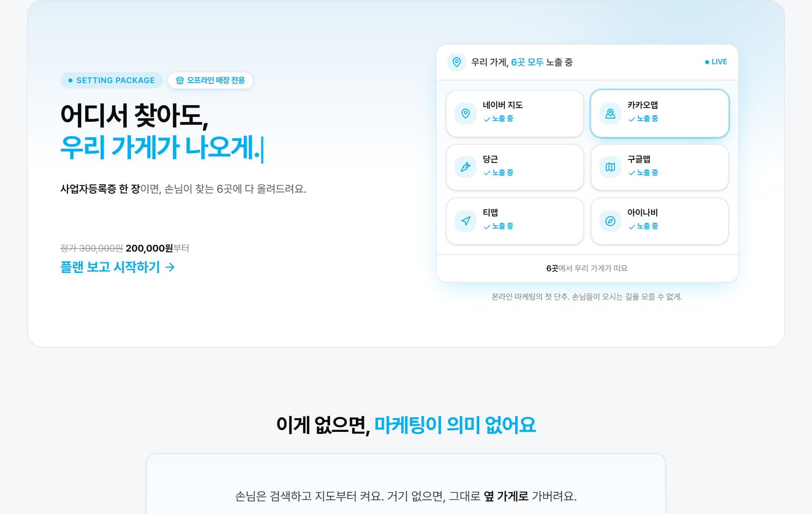Image resolution: width=812 pixels, height=514 pixels.
Task: Click the 당근 carrot icon
Action: pos(465,167)
